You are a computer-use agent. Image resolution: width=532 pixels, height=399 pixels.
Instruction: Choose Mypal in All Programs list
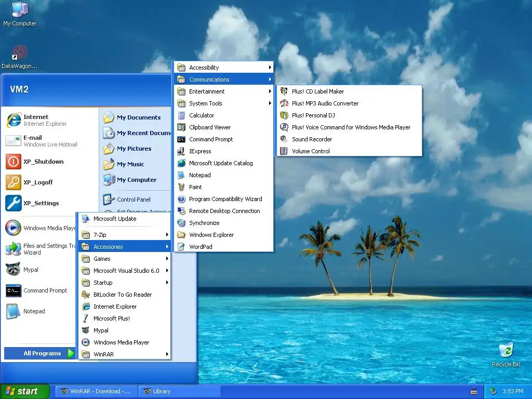tap(125, 330)
